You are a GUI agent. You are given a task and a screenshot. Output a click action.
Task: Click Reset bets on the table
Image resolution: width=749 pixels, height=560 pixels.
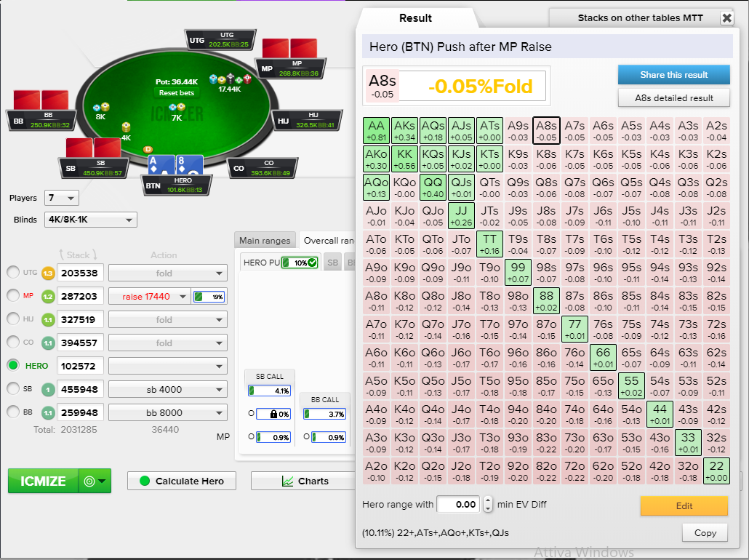(176, 92)
